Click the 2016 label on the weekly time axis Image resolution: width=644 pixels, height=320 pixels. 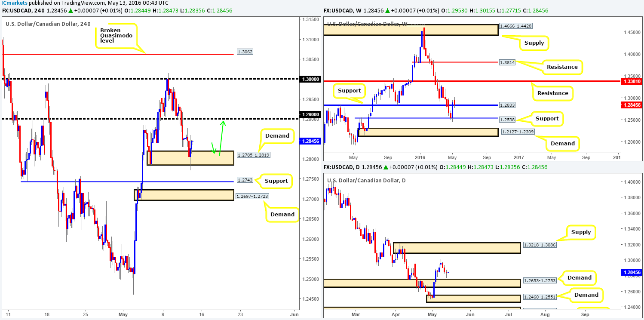tap(420, 158)
